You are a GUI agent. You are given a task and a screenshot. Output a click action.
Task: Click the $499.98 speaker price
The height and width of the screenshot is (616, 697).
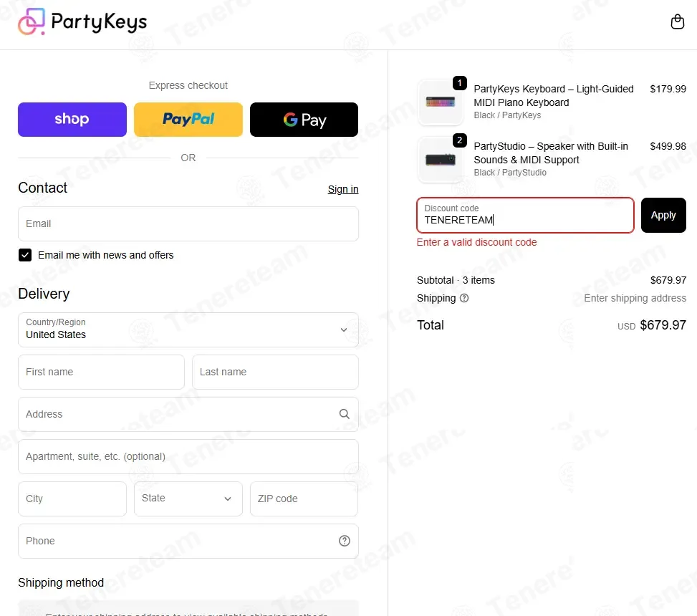click(x=668, y=146)
